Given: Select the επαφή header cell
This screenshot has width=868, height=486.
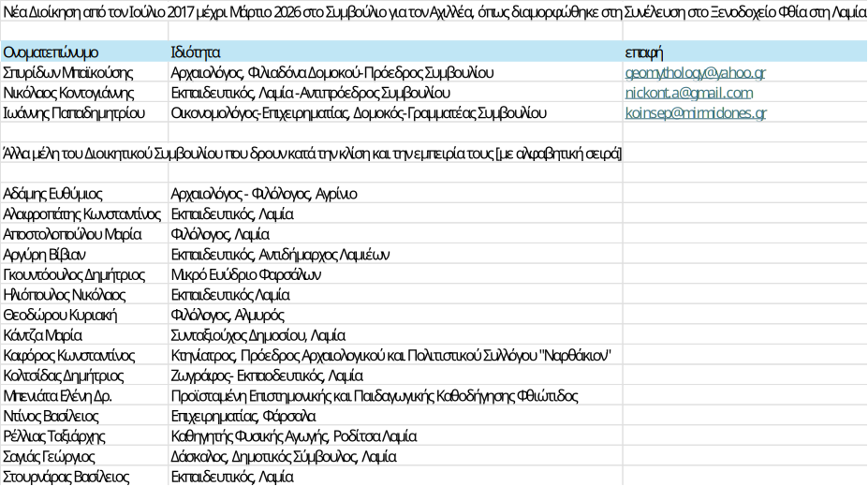Looking at the screenshot, I should [745, 52].
